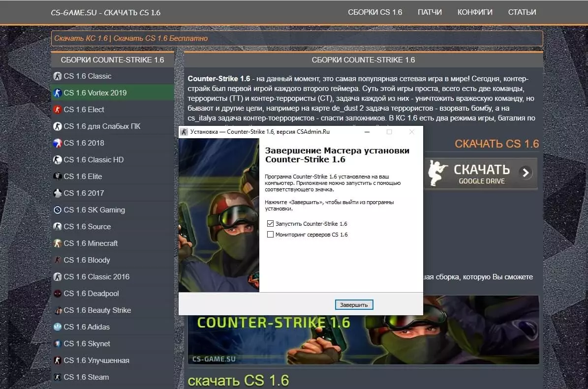588x389 pixels.
Task: Click the icon beside CS 1.6 Elite
Action: click(58, 177)
